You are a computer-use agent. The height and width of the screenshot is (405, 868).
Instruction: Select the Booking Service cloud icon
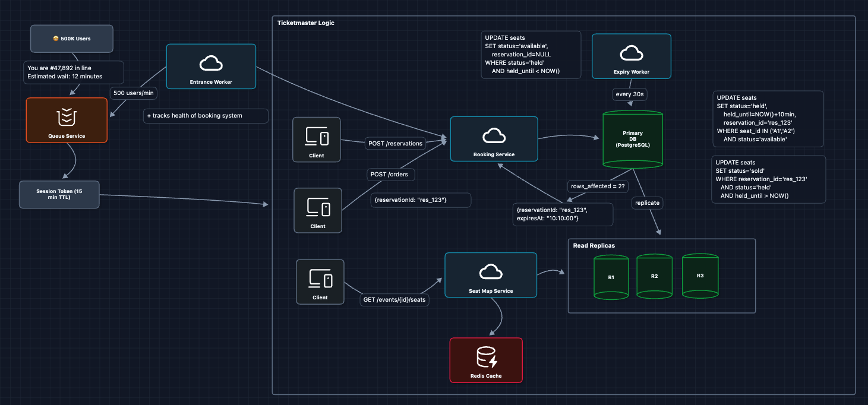point(494,136)
